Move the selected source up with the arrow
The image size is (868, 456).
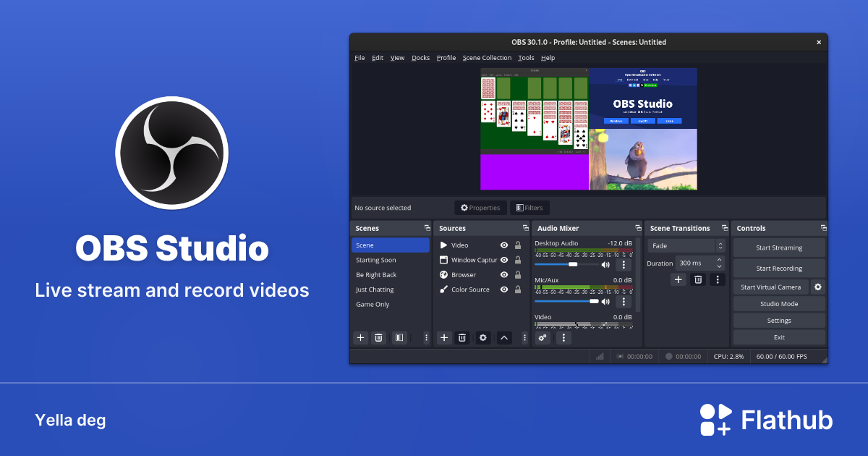click(x=504, y=337)
